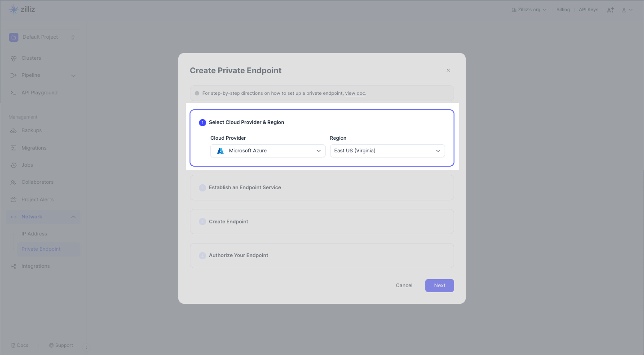Collapse the Network section chevron

(73, 217)
